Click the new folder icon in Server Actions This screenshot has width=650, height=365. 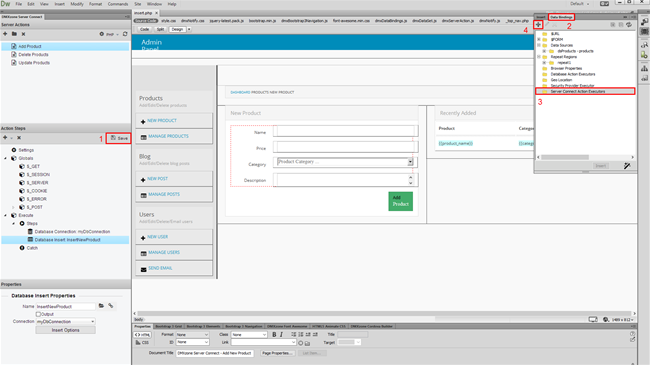14,34
